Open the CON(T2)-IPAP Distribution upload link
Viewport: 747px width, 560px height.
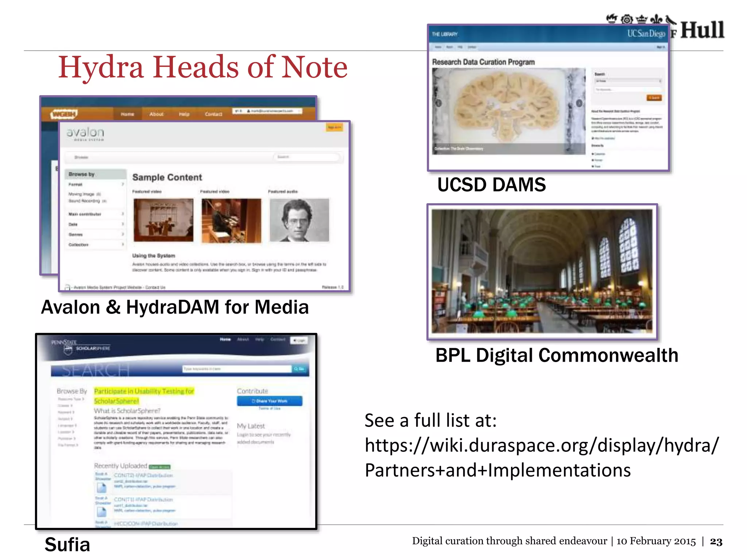click(x=143, y=475)
